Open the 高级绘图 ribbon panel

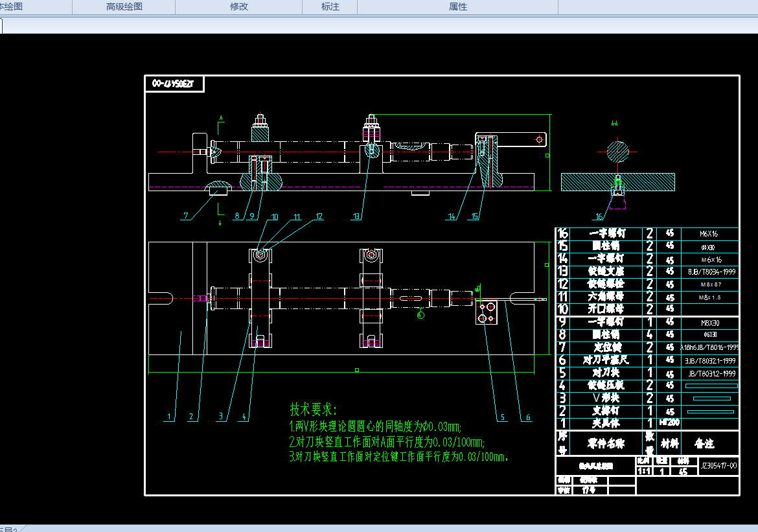coord(124,7)
